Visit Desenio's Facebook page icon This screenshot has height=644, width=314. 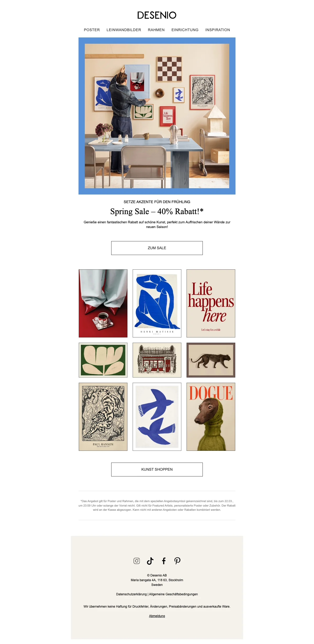click(x=164, y=561)
